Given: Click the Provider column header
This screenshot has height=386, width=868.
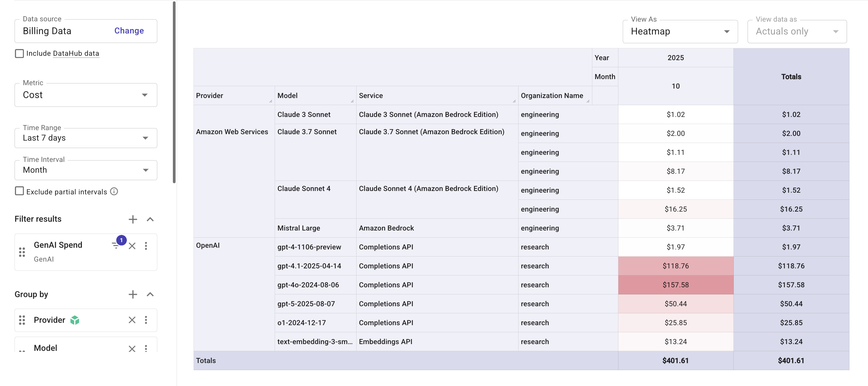Looking at the screenshot, I should [209, 96].
